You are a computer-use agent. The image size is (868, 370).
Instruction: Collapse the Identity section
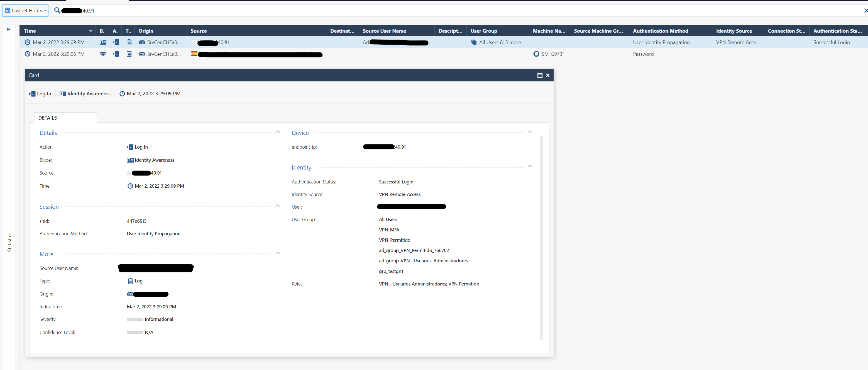[x=530, y=166]
